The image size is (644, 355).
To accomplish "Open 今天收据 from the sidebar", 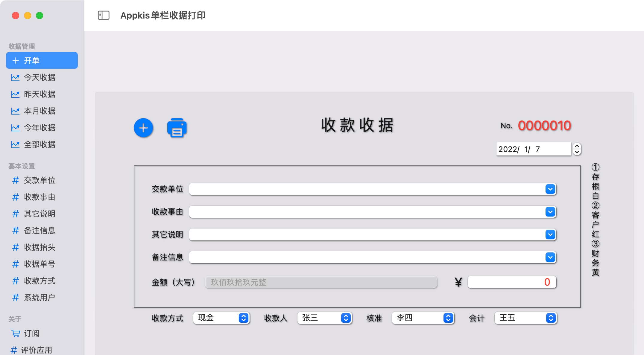I will (x=40, y=77).
